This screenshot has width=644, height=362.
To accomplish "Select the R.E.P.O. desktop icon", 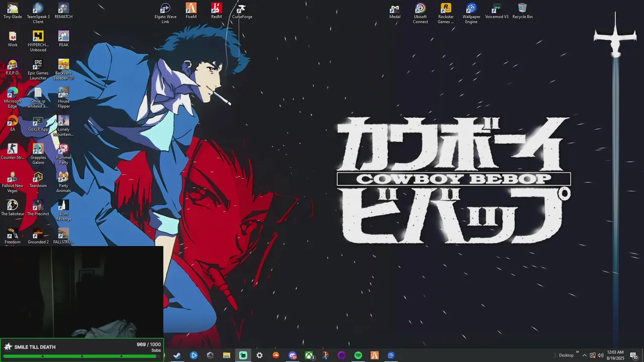I will pyautogui.click(x=13, y=67).
